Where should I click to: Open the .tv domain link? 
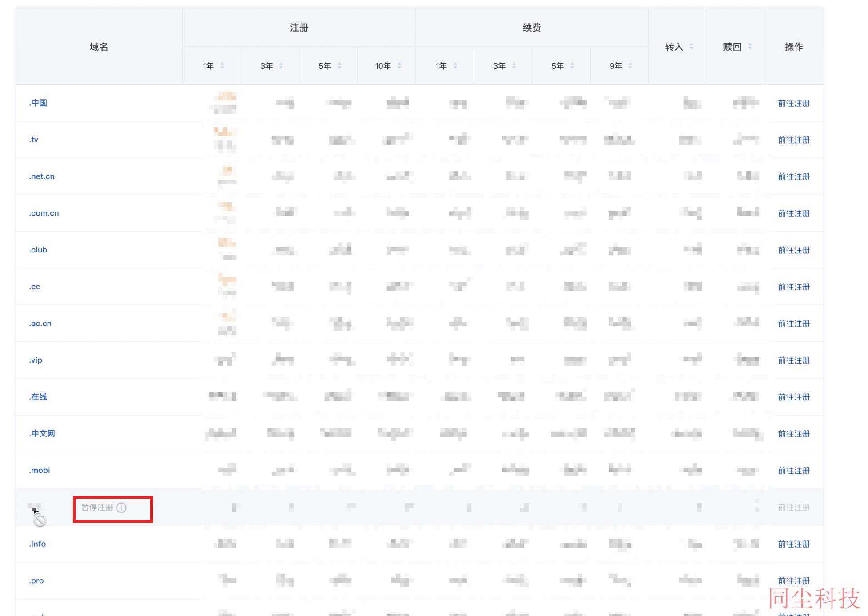pos(34,140)
